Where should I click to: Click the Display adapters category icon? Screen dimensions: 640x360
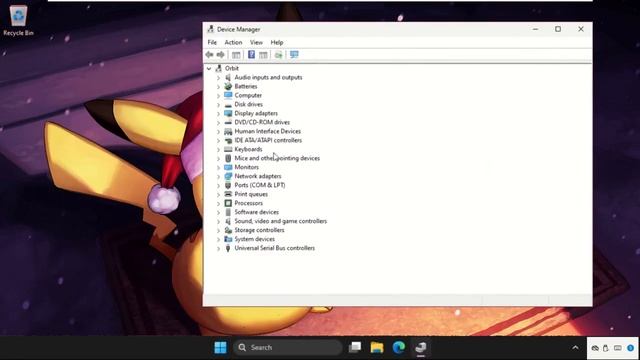point(228,113)
